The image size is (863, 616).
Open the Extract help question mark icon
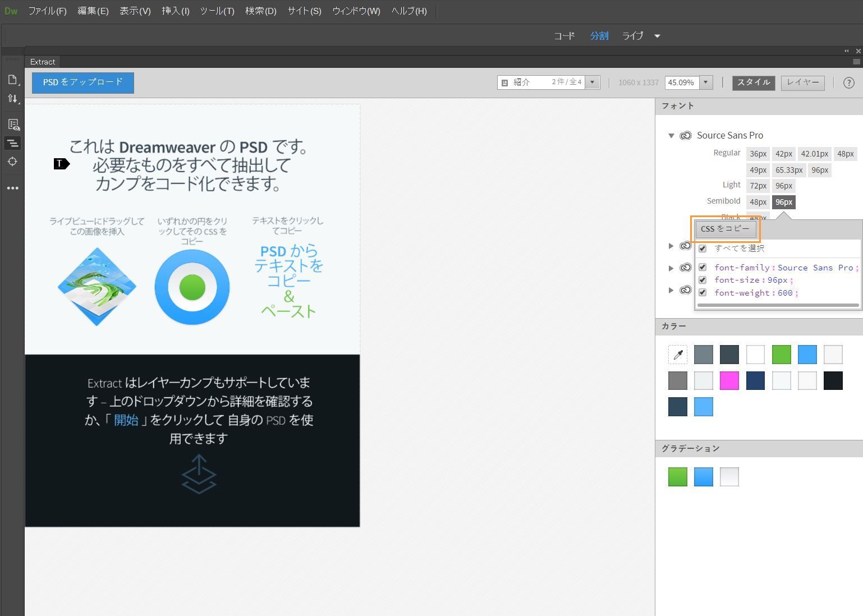click(x=848, y=82)
